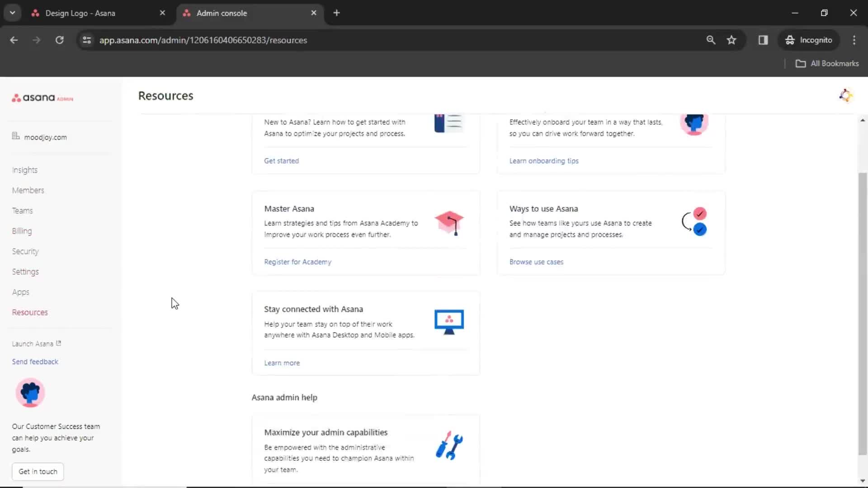
Task: Click Browse use cases link
Action: pos(536,262)
